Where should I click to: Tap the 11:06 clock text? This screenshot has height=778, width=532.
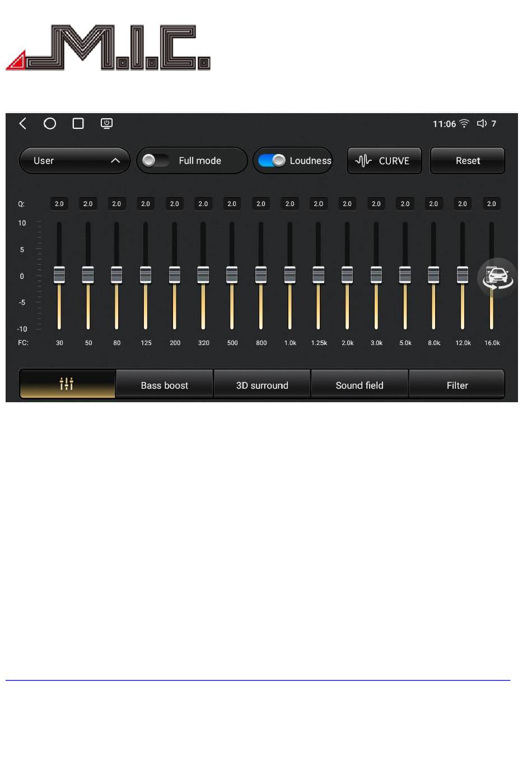pyautogui.click(x=444, y=124)
